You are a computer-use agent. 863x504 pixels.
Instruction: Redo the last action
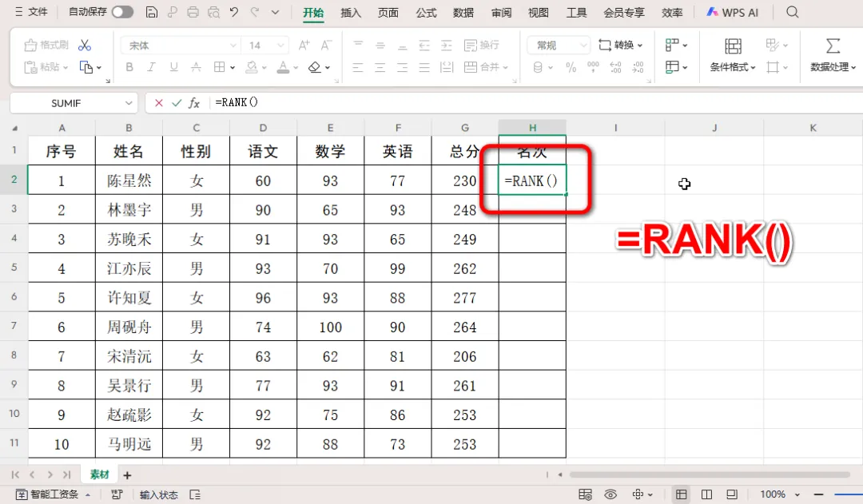point(255,11)
